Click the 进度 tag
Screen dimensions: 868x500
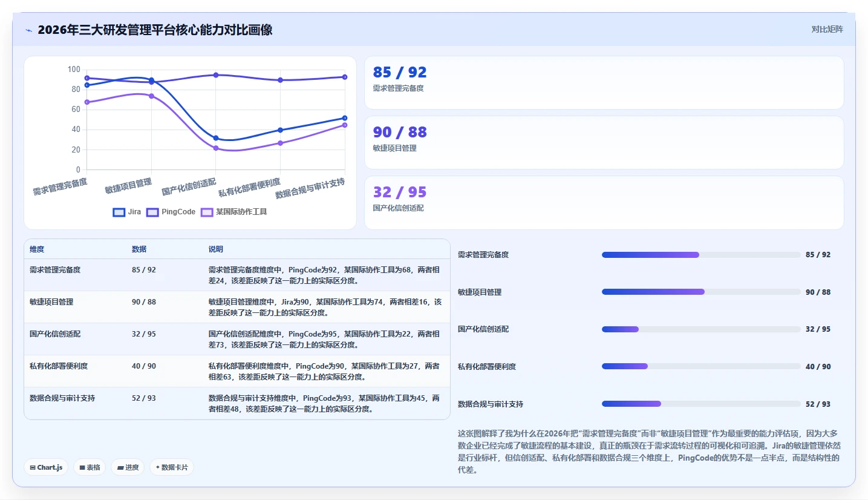128,467
